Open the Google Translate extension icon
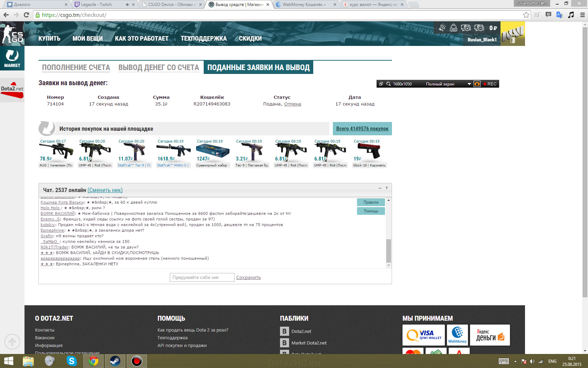Viewport: 588px width, 368px height. point(559,15)
